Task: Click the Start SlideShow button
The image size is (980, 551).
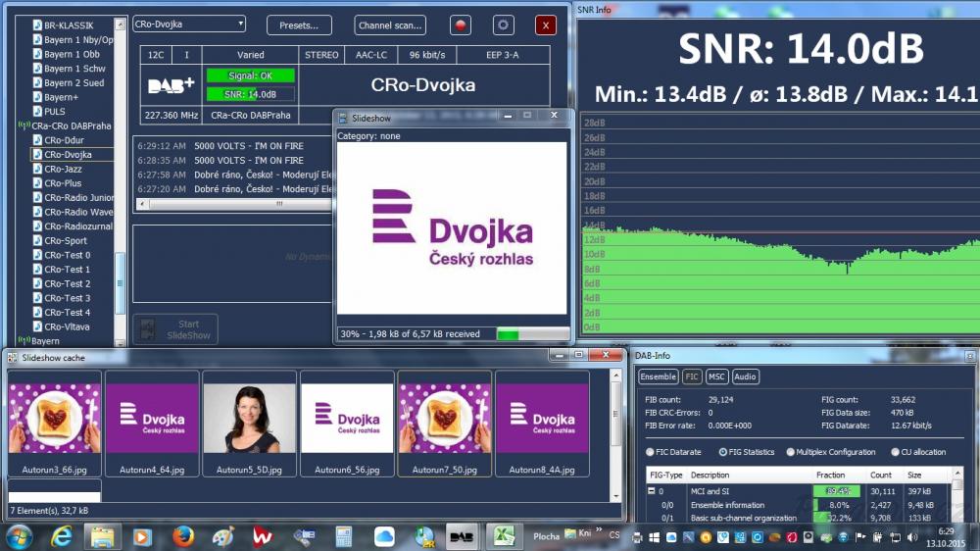Action: (175, 329)
